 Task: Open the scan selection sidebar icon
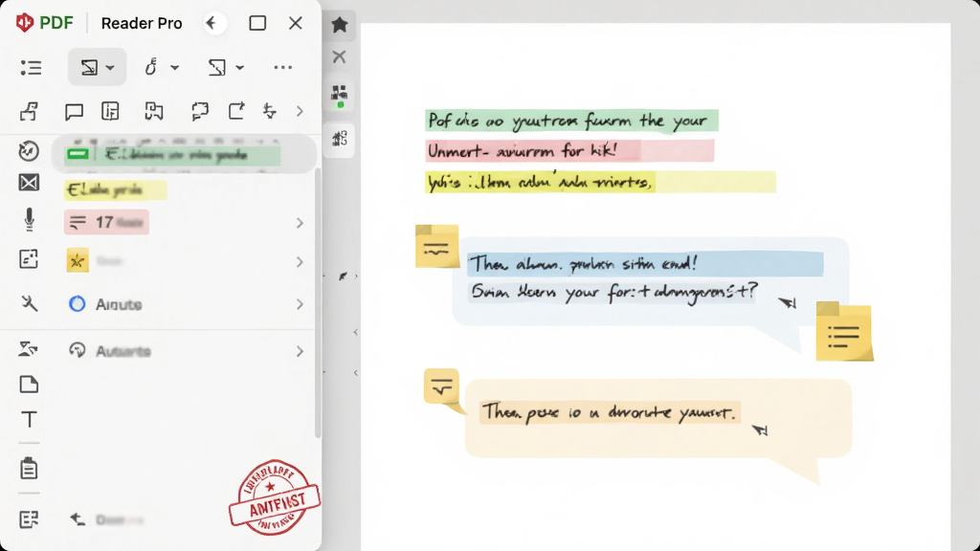pos(29,258)
